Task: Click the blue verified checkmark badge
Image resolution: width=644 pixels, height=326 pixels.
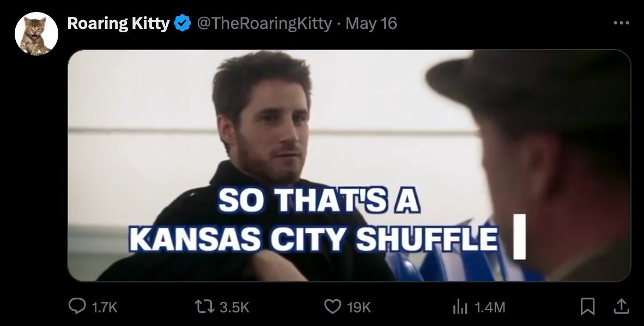Action: pos(183,23)
